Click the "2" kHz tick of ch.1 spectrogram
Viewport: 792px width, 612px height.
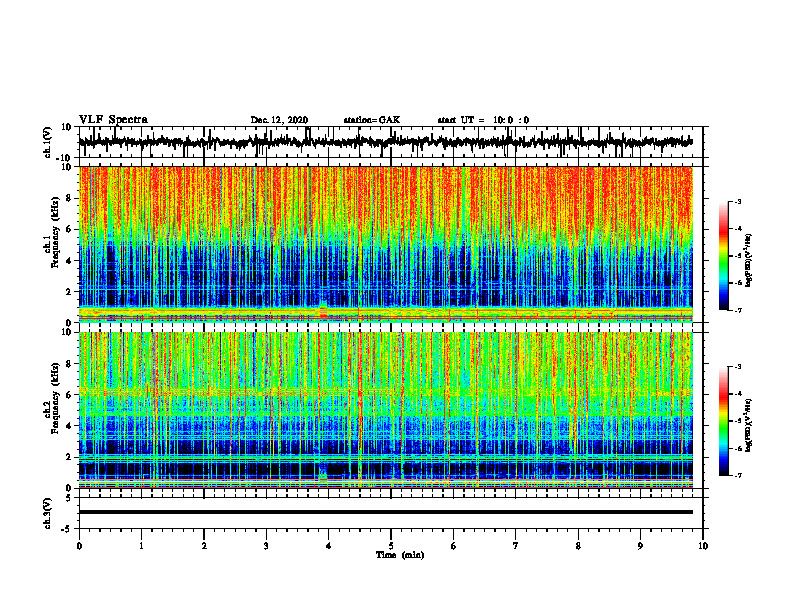[69, 291]
